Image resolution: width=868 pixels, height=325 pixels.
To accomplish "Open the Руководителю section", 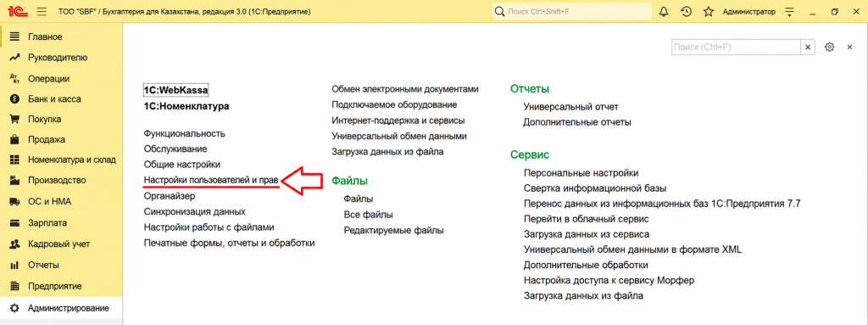I will 58,58.
